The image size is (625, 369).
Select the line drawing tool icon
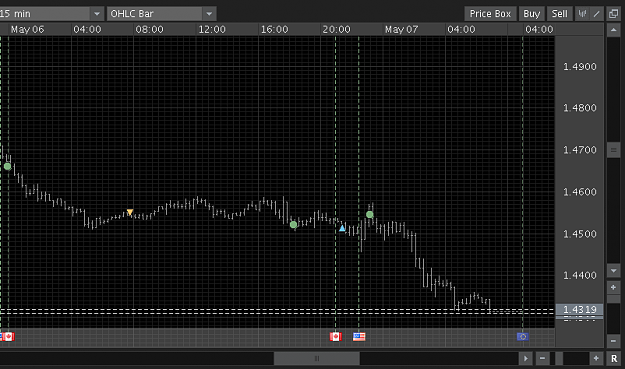[x=596, y=14]
